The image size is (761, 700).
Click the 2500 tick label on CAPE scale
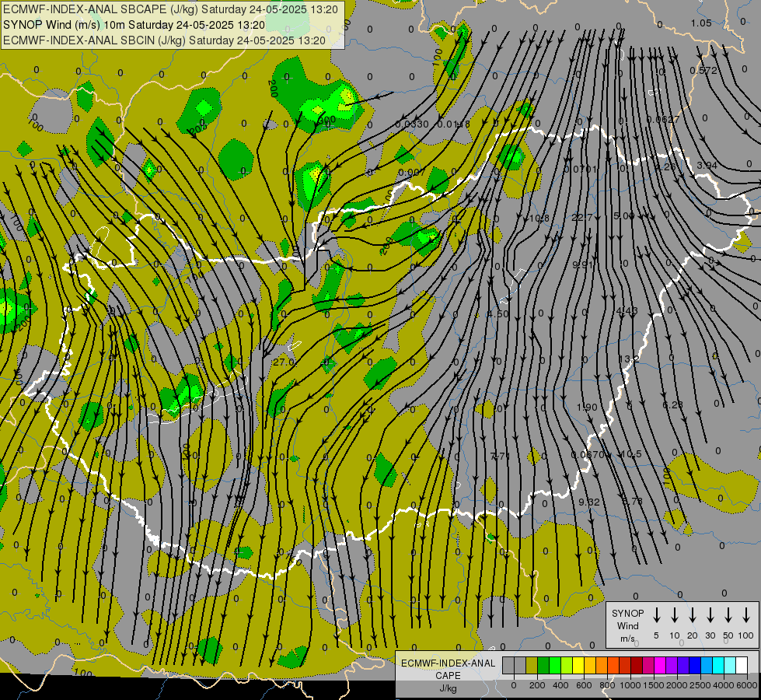click(700, 685)
